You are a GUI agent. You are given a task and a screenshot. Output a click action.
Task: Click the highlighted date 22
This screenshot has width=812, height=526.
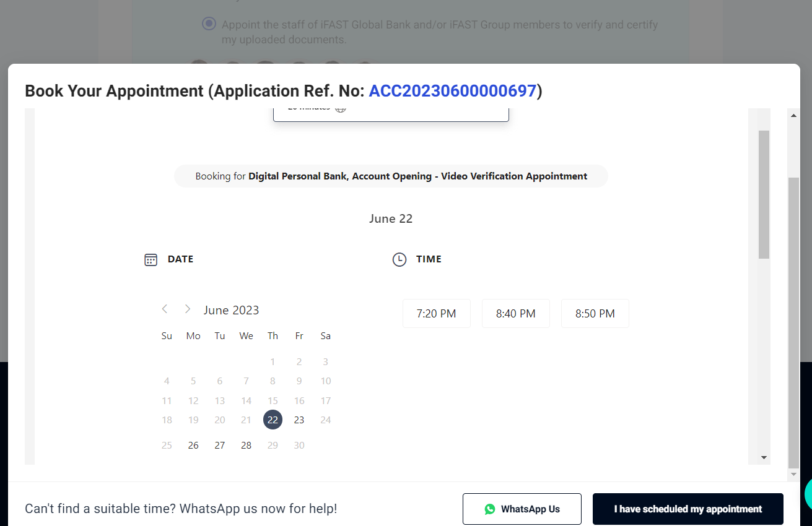[273, 420]
